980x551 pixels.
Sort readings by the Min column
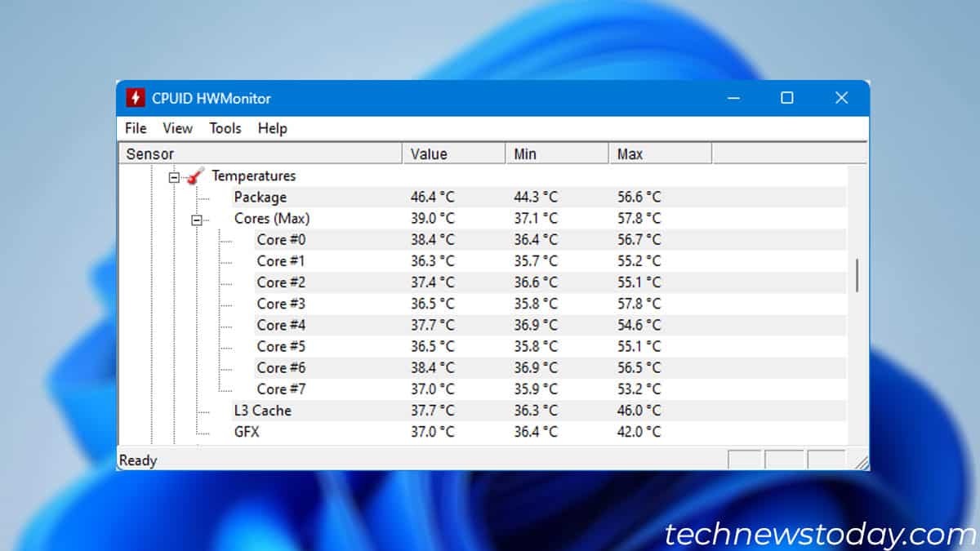pyautogui.click(x=523, y=153)
